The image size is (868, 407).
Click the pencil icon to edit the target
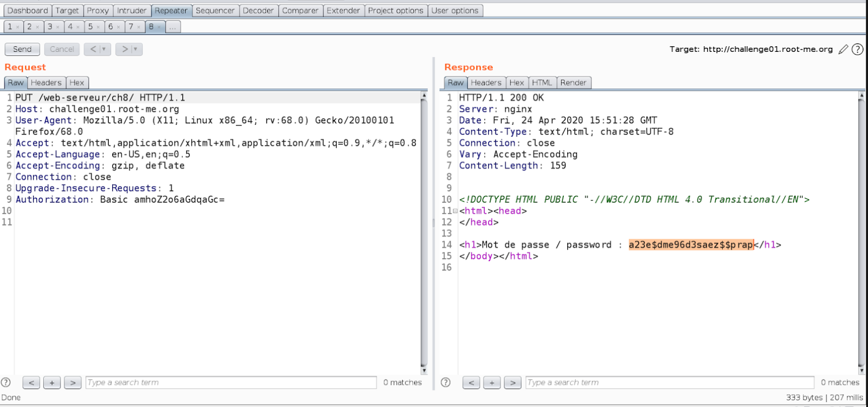[x=844, y=49]
